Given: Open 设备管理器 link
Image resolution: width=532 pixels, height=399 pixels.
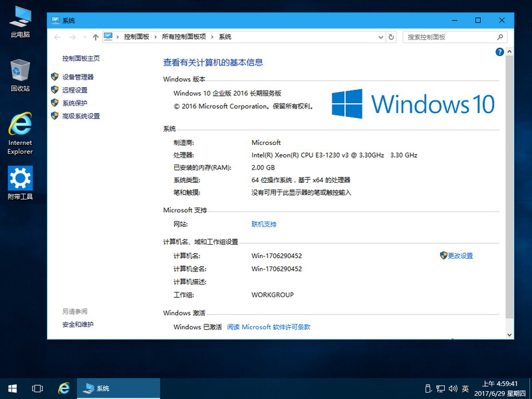Looking at the screenshot, I should pyautogui.click(x=78, y=77).
